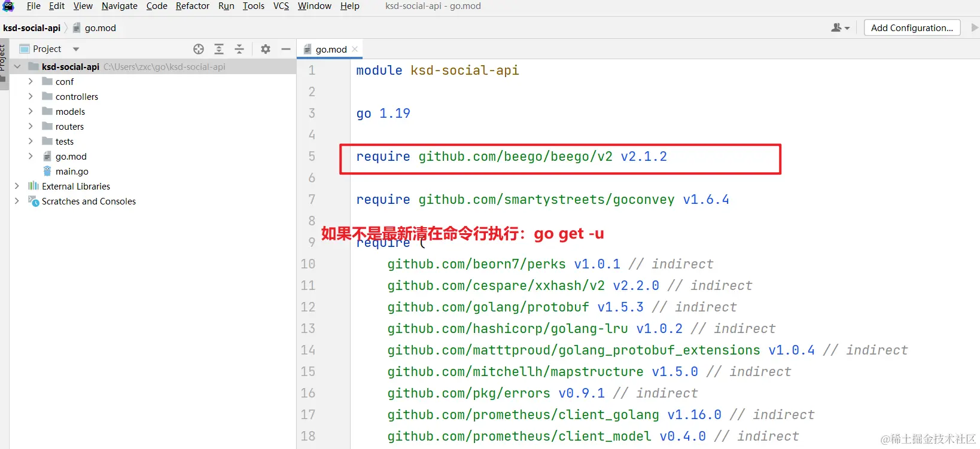Collapse all nodes in Project panel
This screenshot has height=449, width=980.
point(239,49)
